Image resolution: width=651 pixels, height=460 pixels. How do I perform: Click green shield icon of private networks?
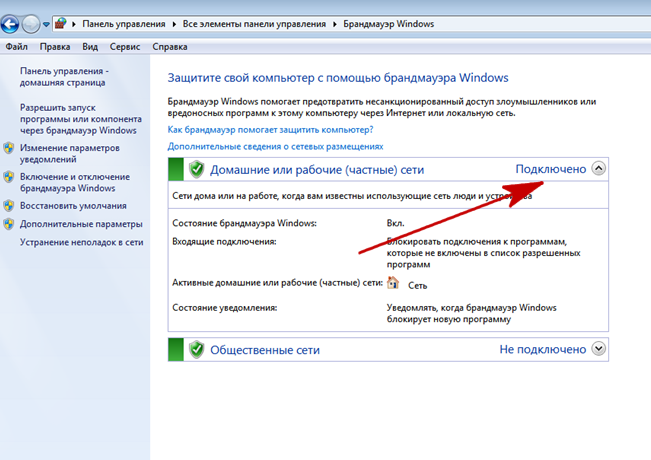point(196,170)
